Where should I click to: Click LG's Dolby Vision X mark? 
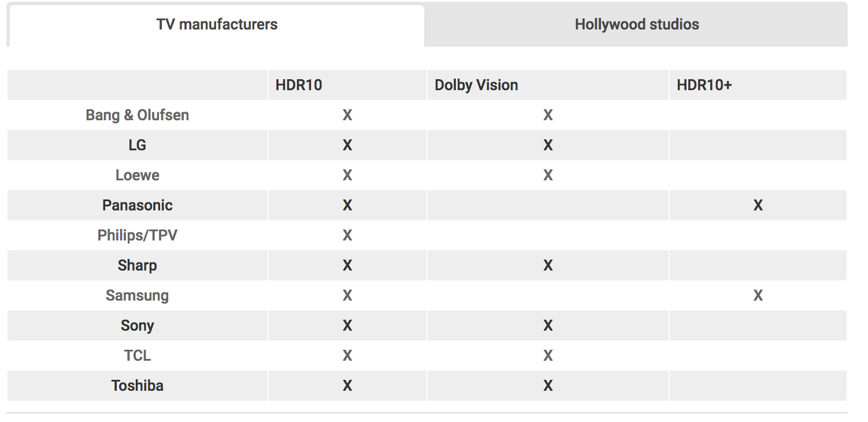point(548,145)
